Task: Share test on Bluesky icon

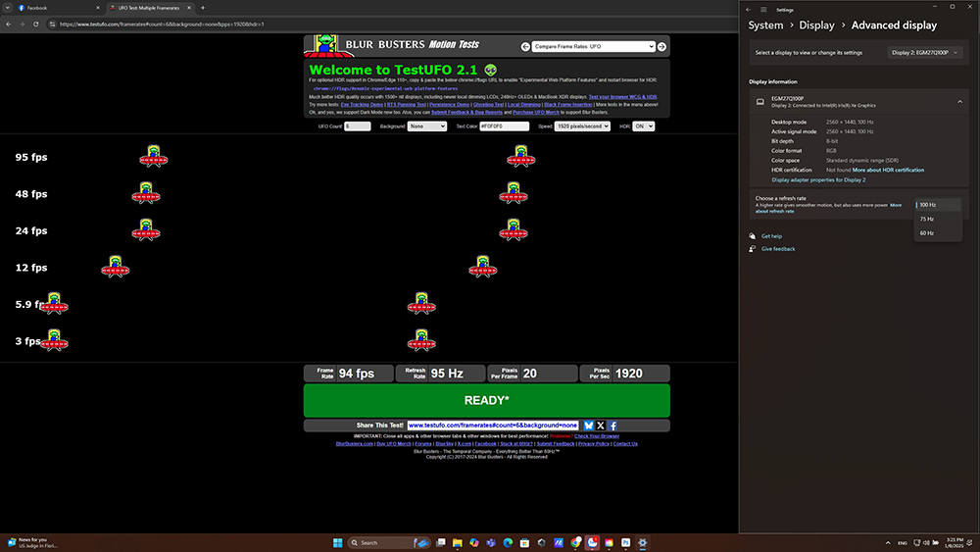Action: tap(588, 426)
